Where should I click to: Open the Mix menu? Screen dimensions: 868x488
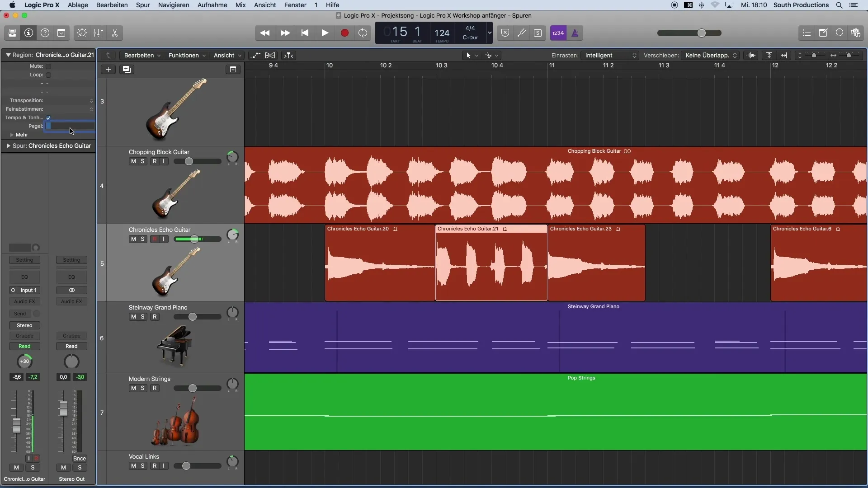click(241, 5)
